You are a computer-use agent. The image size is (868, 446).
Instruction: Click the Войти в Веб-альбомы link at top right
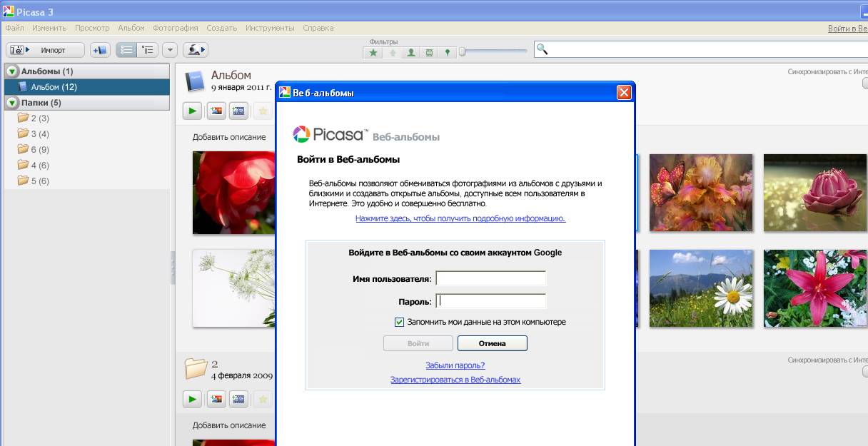847,29
